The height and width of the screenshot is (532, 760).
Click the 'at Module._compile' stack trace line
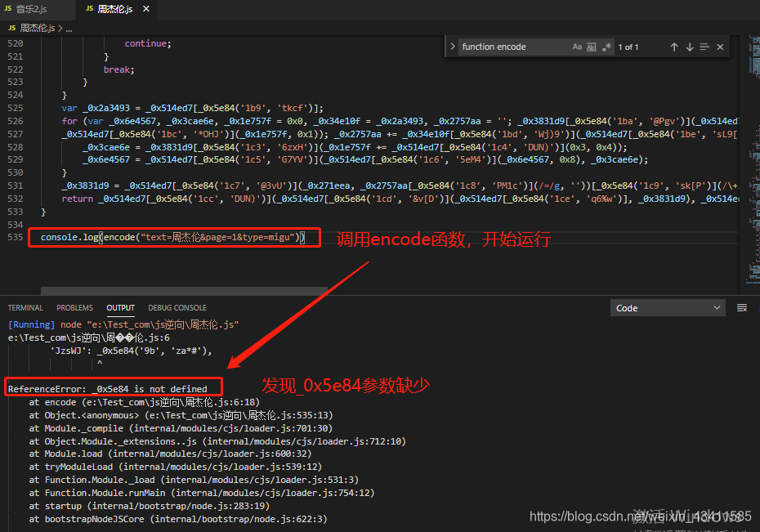pyautogui.click(x=181, y=428)
